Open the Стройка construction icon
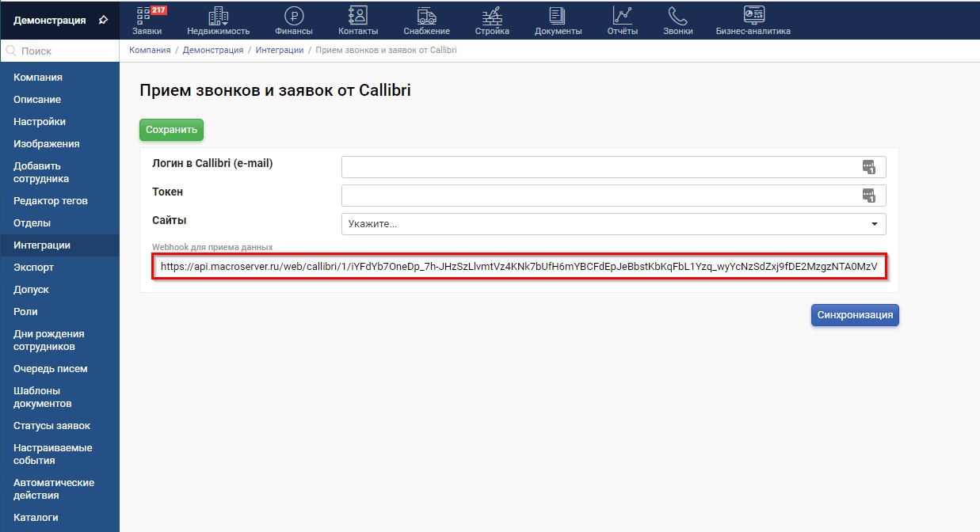 pos(492,16)
